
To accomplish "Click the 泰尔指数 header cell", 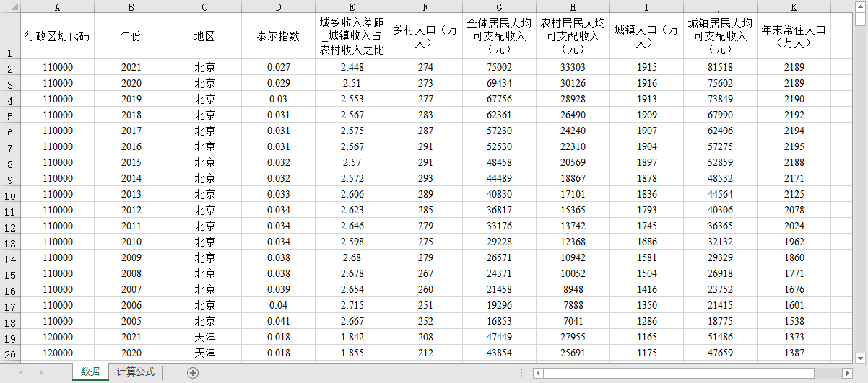I will pos(278,36).
